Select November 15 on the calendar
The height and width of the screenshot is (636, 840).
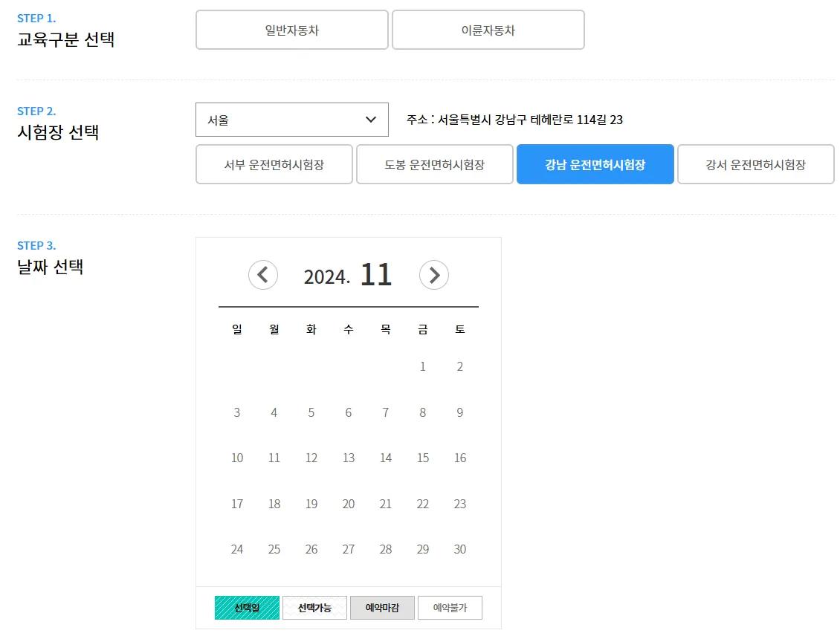coord(422,458)
